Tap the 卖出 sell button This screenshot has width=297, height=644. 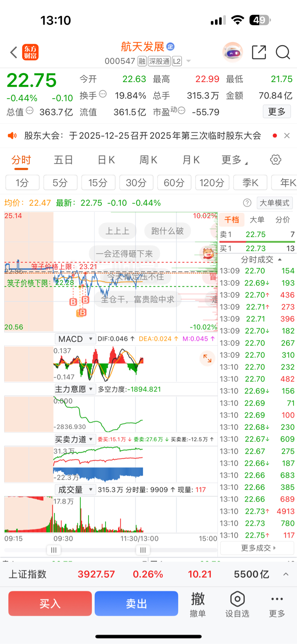136,603
